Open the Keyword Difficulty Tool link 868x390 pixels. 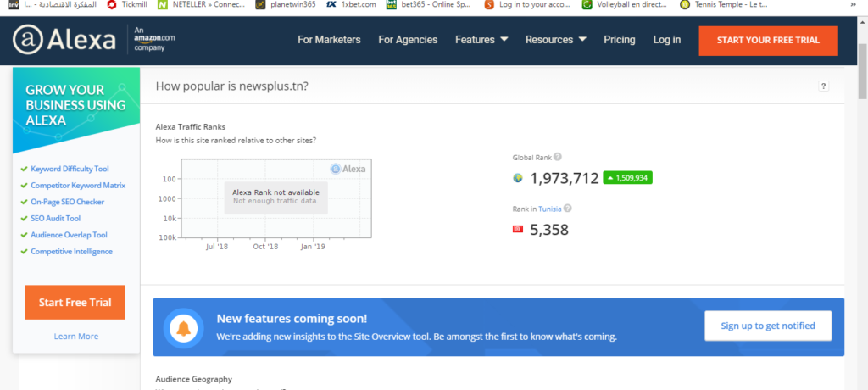point(70,169)
